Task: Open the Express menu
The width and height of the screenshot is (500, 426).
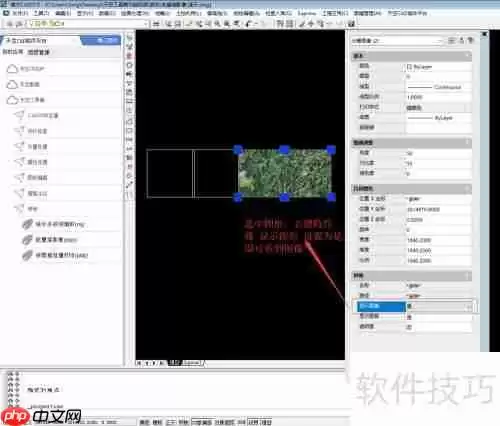Action: [x=307, y=13]
